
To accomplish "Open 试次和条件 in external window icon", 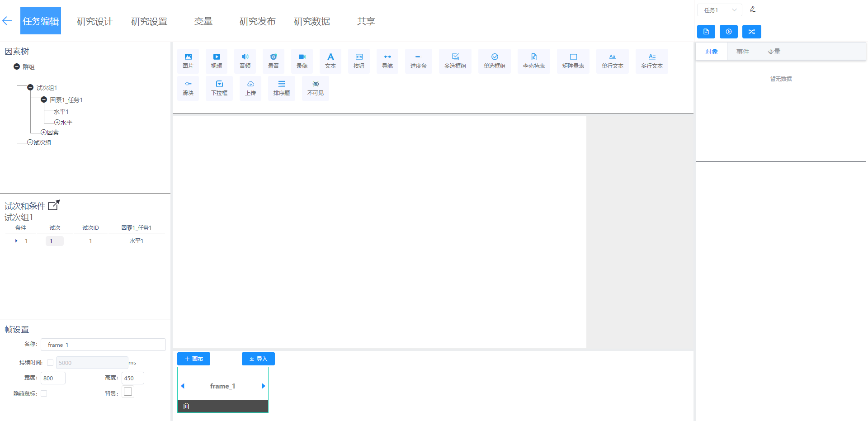I will (x=54, y=205).
